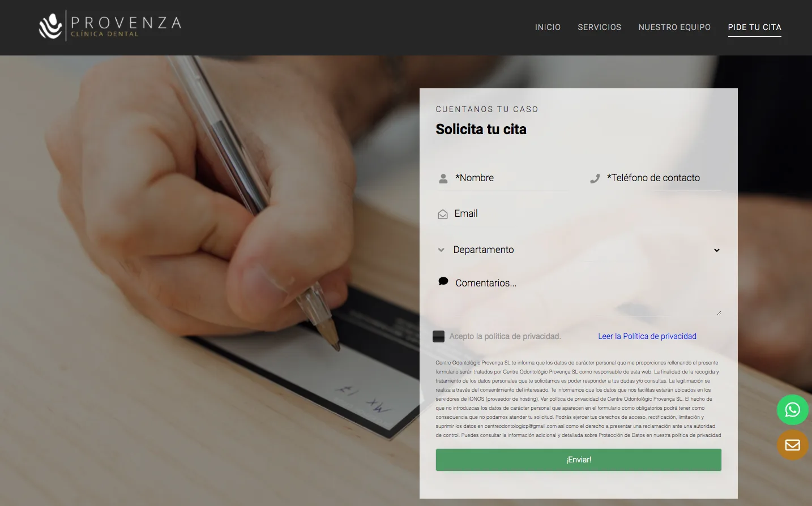Navigate to NUESTRO EQUIPO
This screenshot has width=812, height=506.
(x=674, y=27)
